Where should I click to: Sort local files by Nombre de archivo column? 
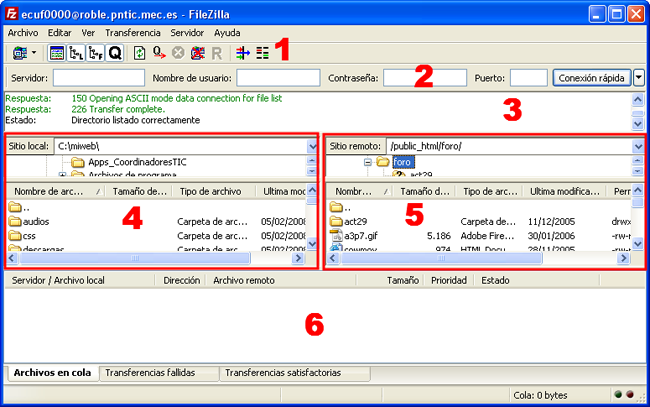(x=50, y=190)
